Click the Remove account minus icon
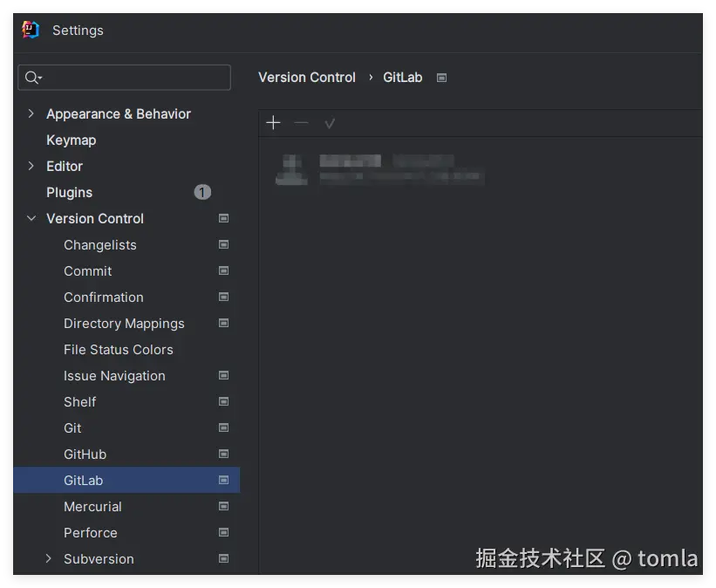 point(302,123)
